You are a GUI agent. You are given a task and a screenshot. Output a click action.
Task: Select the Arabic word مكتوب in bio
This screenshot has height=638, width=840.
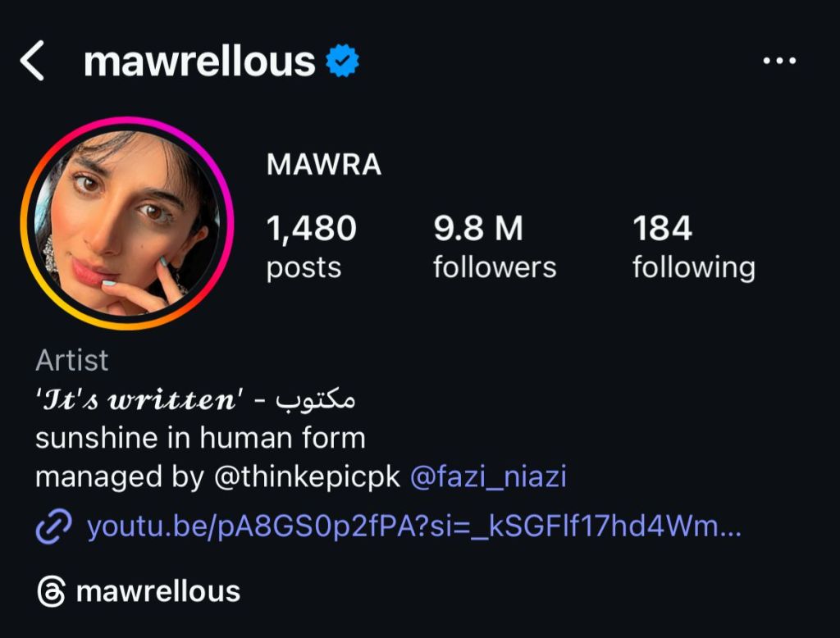pyautogui.click(x=316, y=399)
